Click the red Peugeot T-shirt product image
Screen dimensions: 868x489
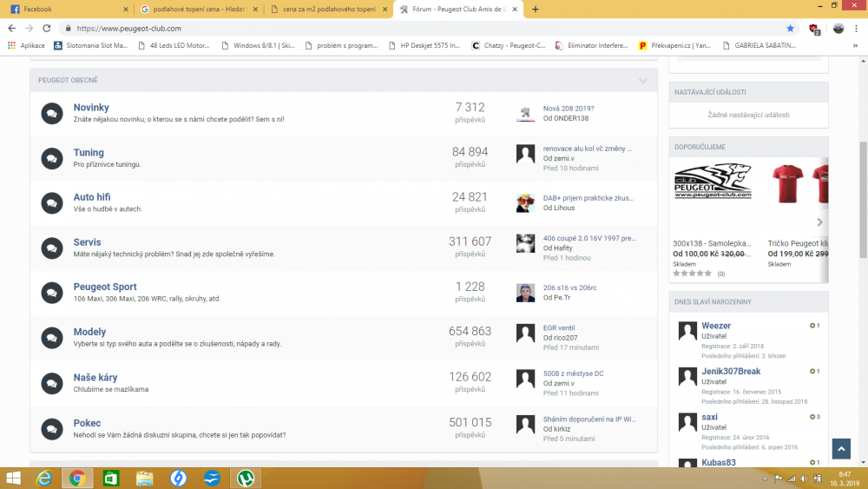pyautogui.click(x=788, y=184)
